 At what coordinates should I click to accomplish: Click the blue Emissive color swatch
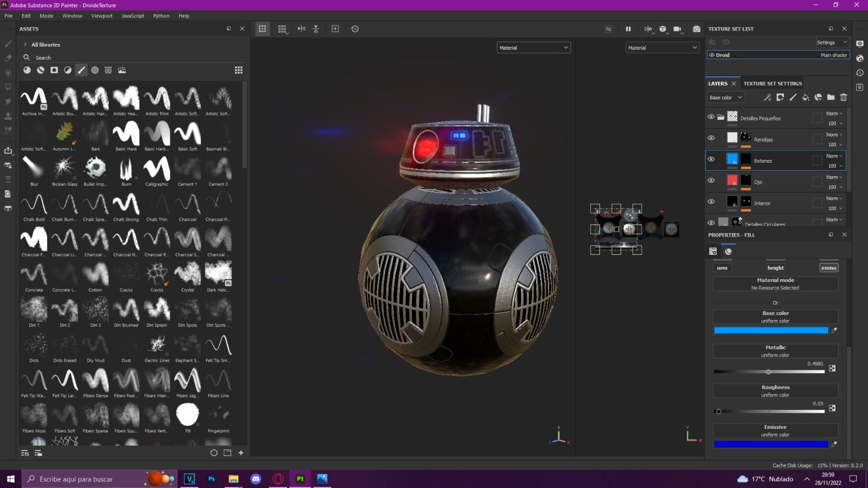(771, 444)
